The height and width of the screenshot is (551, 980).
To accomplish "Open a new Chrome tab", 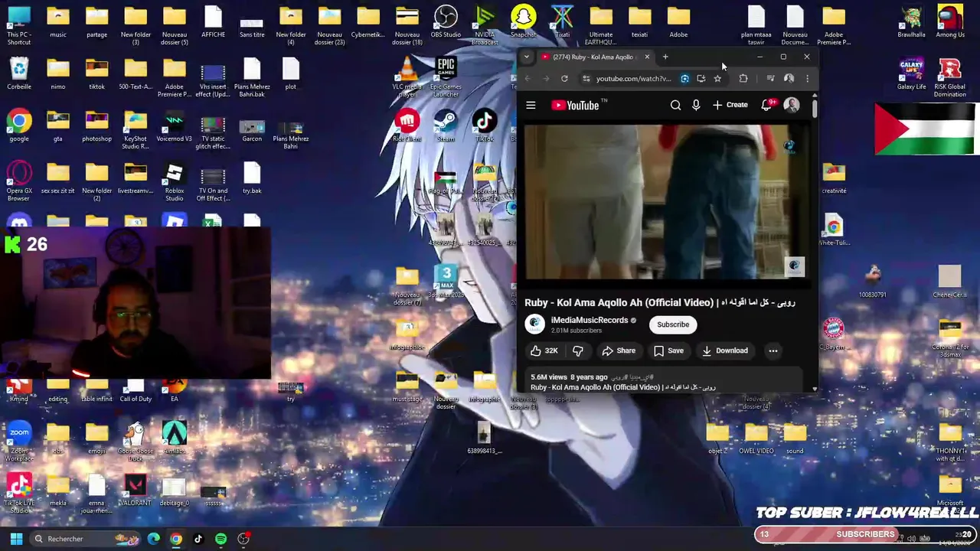I will (x=665, y=57).
